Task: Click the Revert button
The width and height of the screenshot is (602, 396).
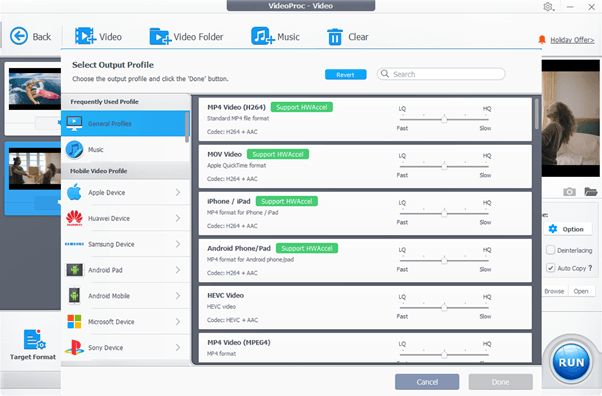Action: (x=346, y=75)
